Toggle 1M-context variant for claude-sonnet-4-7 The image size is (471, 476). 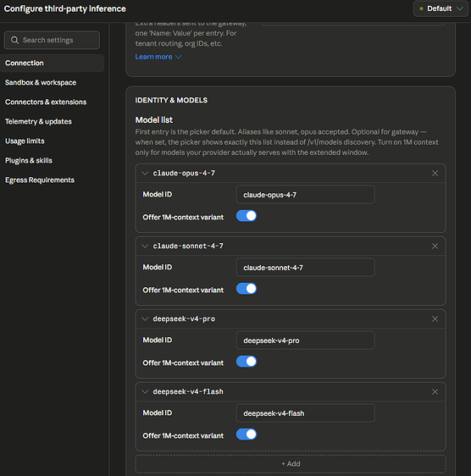(x=247, y=289)
